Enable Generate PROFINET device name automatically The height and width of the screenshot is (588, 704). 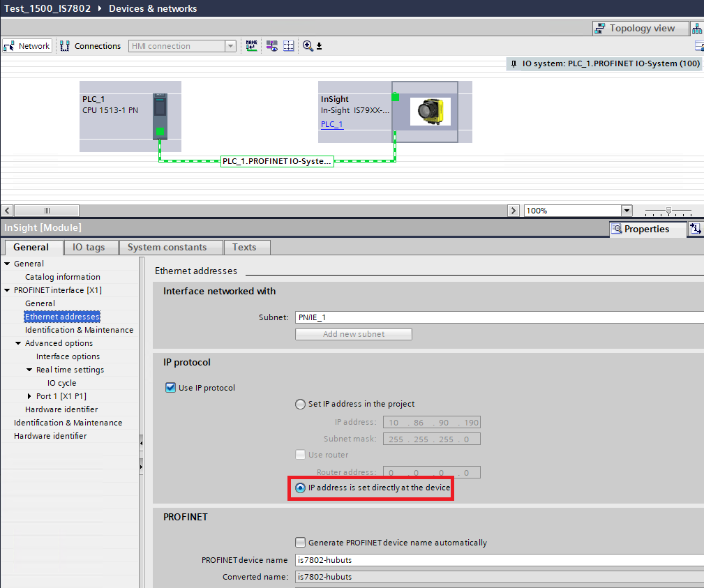(300, 541)
